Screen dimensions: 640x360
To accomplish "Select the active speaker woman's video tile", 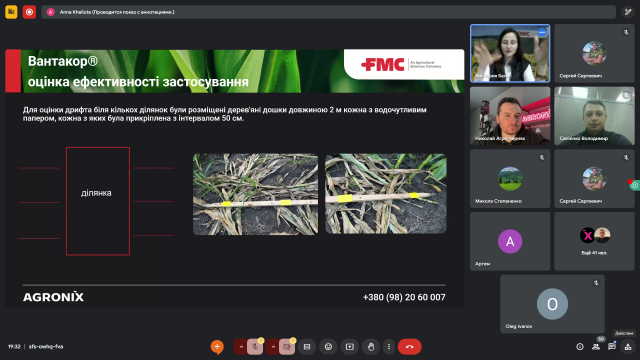I will click(510, 53).
